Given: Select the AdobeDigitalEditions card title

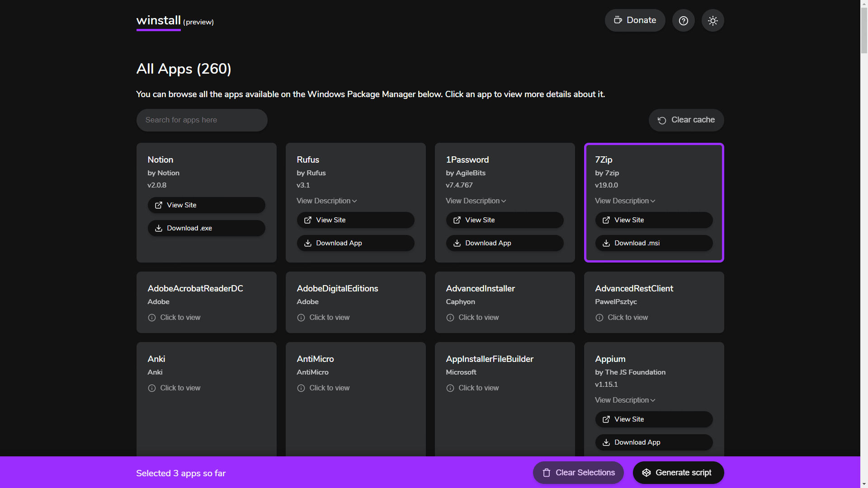Looking at the screenshot, I should (x=337, y=288).
